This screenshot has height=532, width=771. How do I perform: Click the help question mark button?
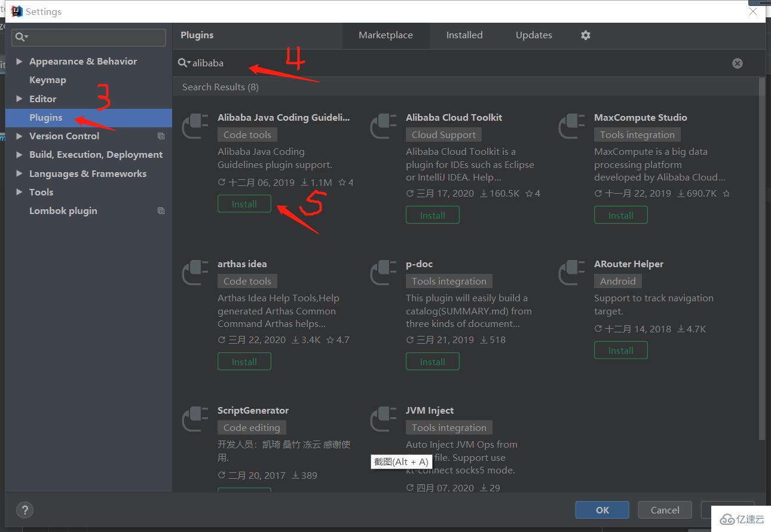pos(25,510)
